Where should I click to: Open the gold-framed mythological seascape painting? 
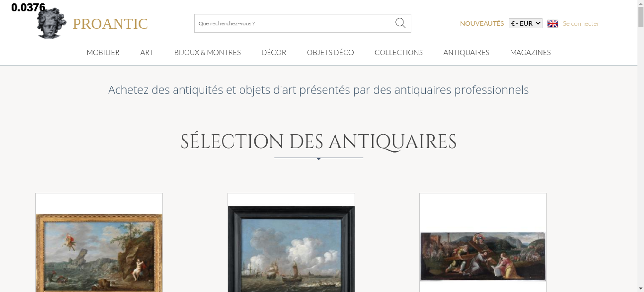pos(99,253)
